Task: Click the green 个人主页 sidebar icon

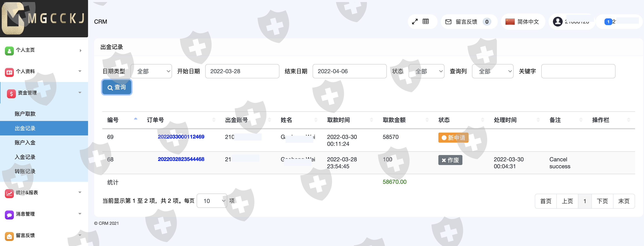Action: coord(9,51)
